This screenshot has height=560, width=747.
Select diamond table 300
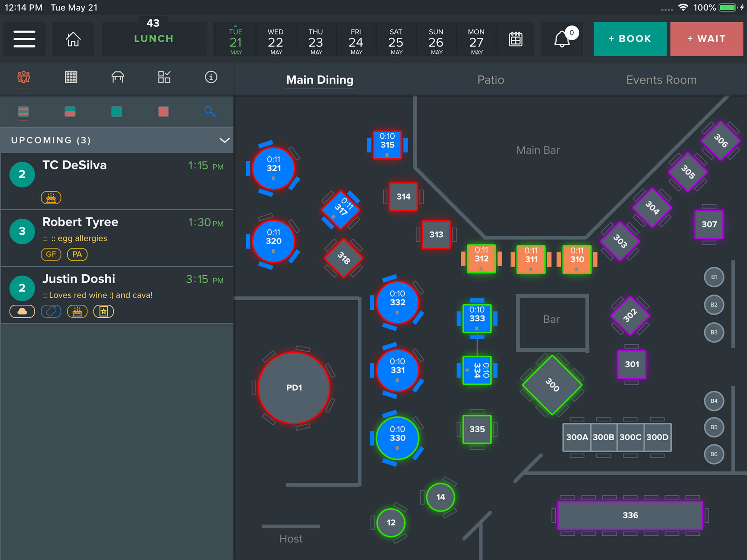(552, 385)
